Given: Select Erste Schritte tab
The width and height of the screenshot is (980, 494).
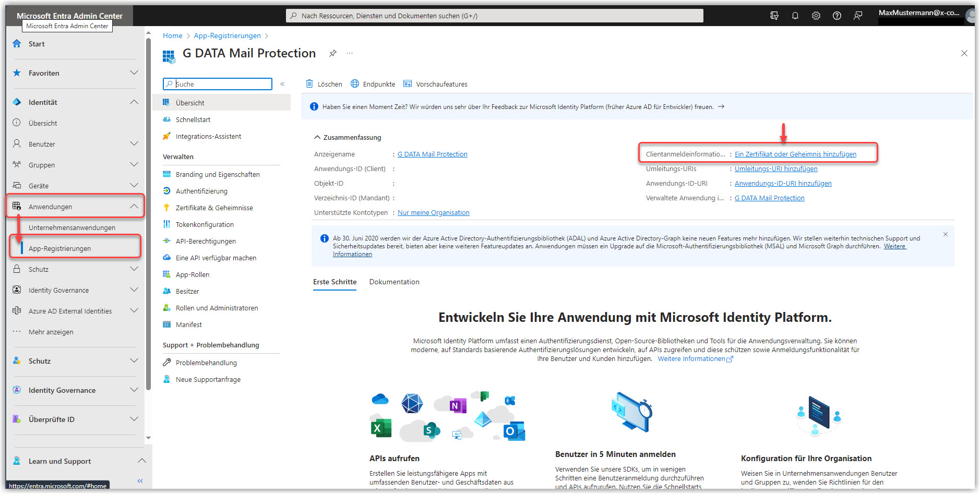Looking at the screenshot, I should 334,282.
